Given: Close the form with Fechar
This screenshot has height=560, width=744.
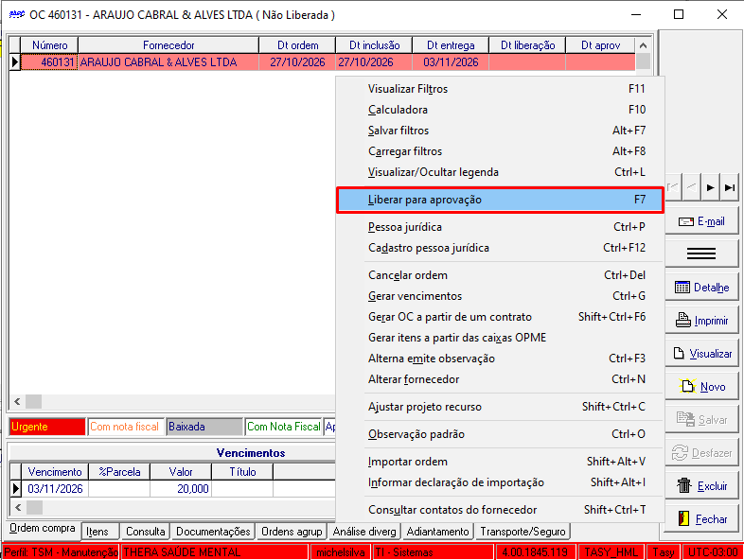Looking at the screenshot, I should click(701, 519).
